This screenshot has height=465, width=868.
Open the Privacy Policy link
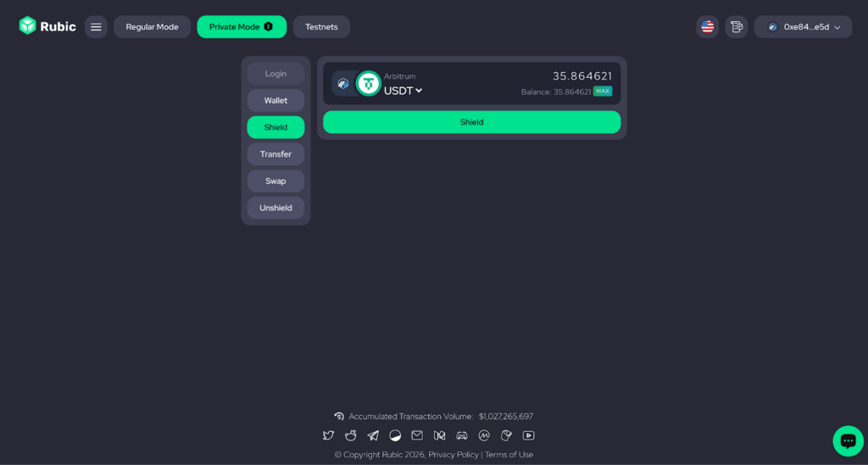pos(453,455)
